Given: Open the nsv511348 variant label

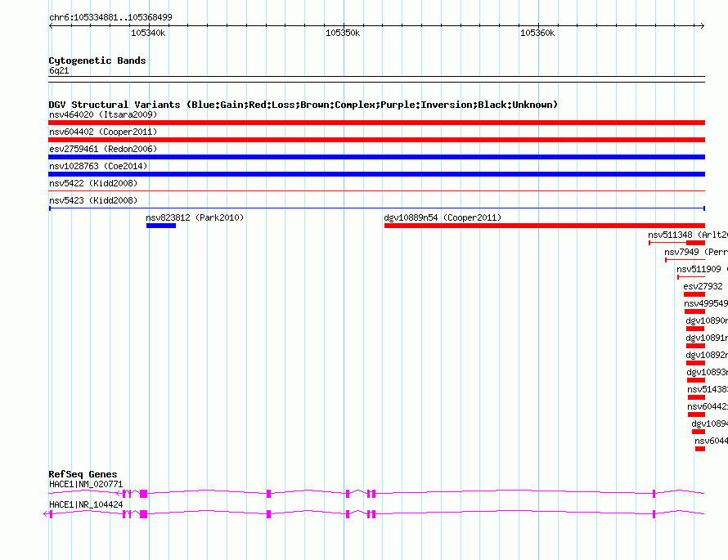Looking at the screenshot, I should (688, 235).
